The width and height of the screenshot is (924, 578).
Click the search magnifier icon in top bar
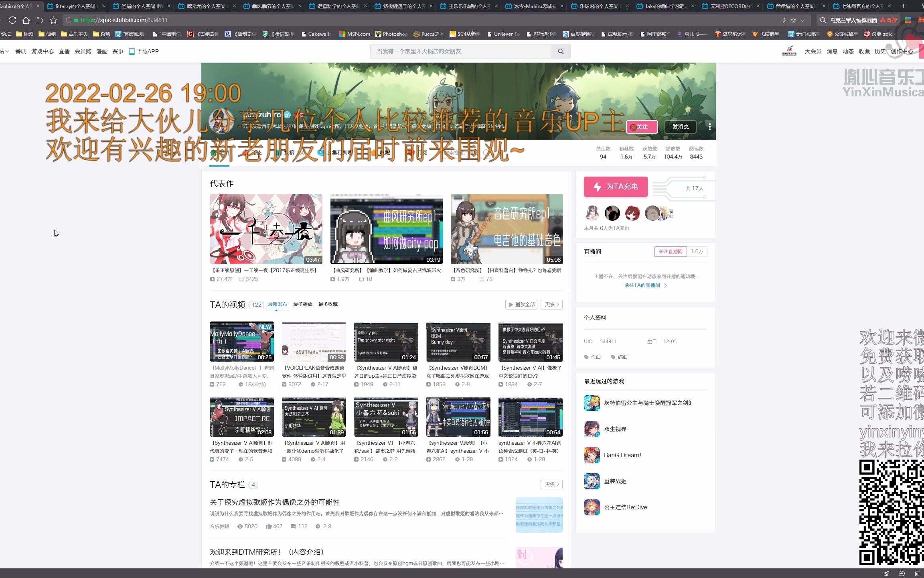(561, 51)
